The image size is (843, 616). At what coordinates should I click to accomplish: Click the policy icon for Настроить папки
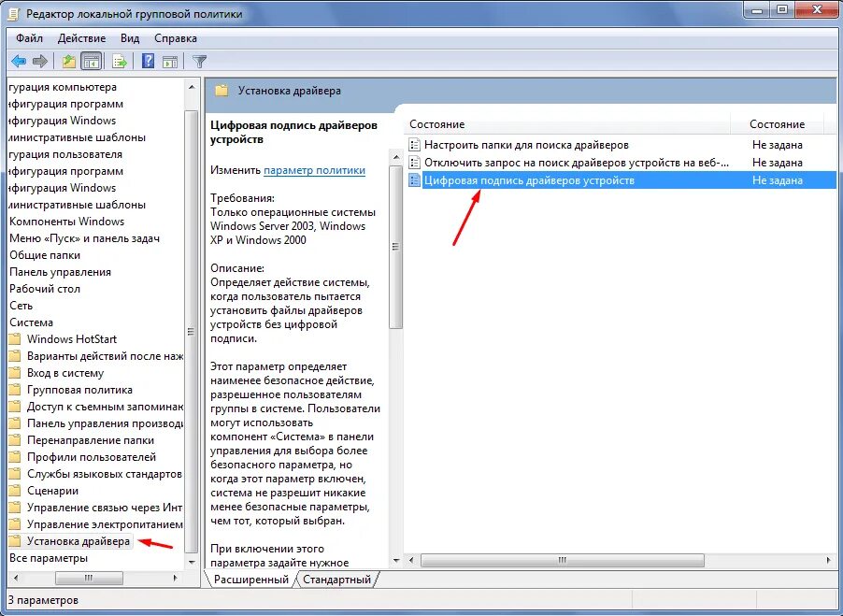point(414,145)
